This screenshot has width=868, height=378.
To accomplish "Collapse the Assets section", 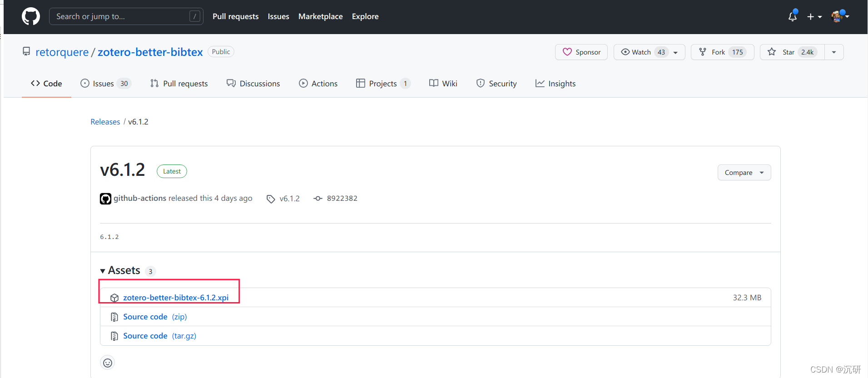I will pos(120,270).
